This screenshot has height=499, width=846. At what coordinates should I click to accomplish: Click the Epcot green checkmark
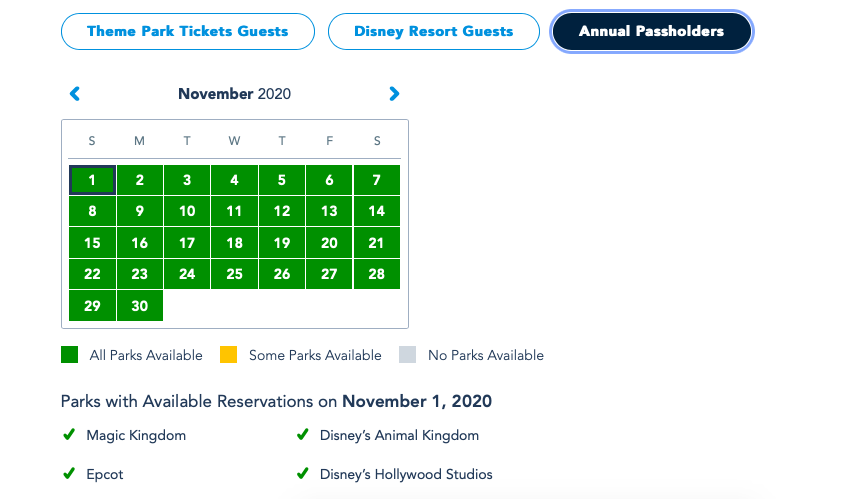pos(69,474)
